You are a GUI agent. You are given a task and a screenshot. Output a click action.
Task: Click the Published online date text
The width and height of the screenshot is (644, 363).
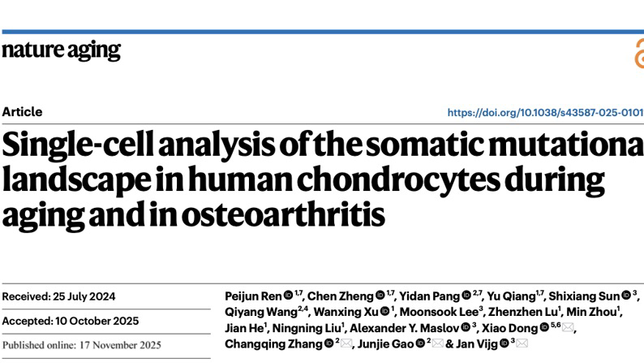[81, 344]
